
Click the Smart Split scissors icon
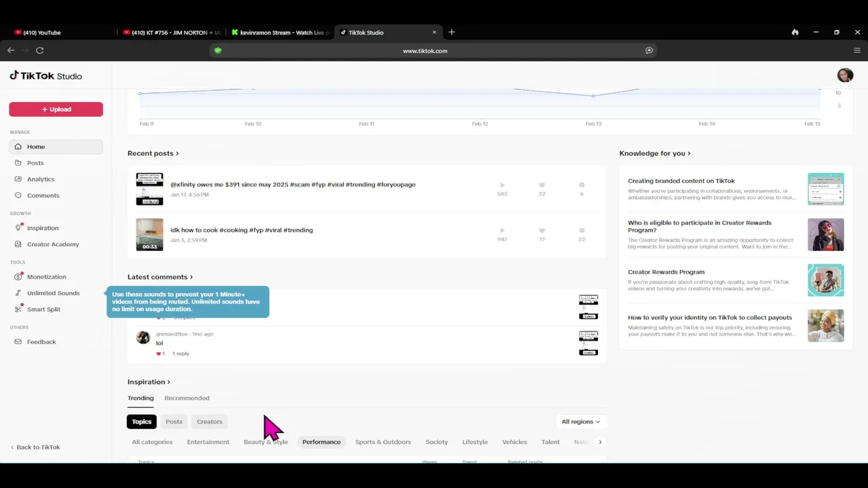coord(18,309)
